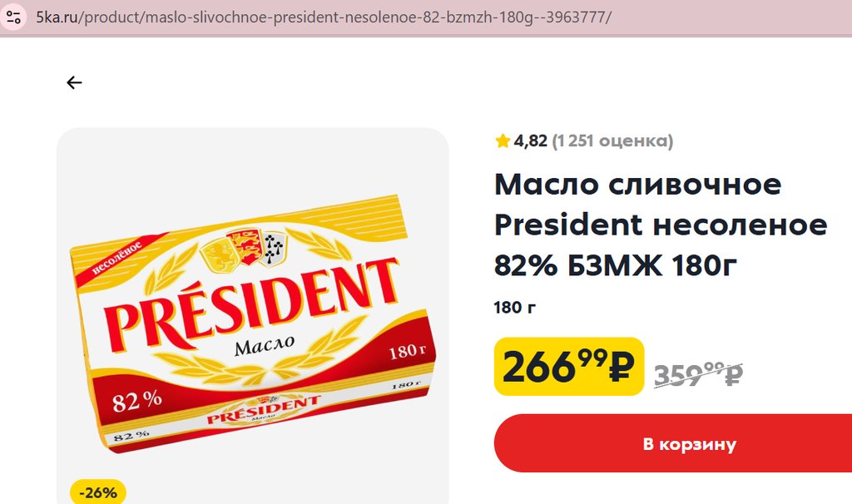The height and width of the screenshot is (504, 852).
Task: Click the yellow rating star icon
Action: tap(503, 141)
